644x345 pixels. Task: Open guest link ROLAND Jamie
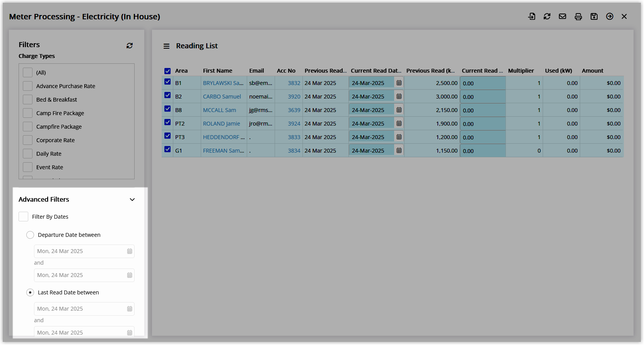click(222, 124)
